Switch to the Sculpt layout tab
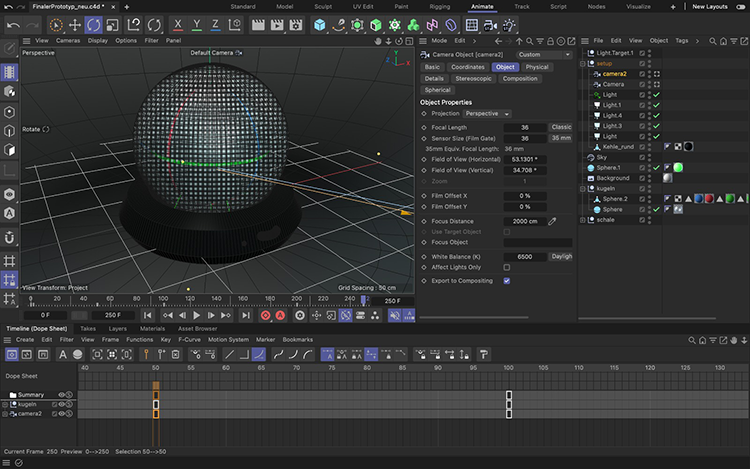This screenshot has width=750, height=469. click(x=323, y=7)
